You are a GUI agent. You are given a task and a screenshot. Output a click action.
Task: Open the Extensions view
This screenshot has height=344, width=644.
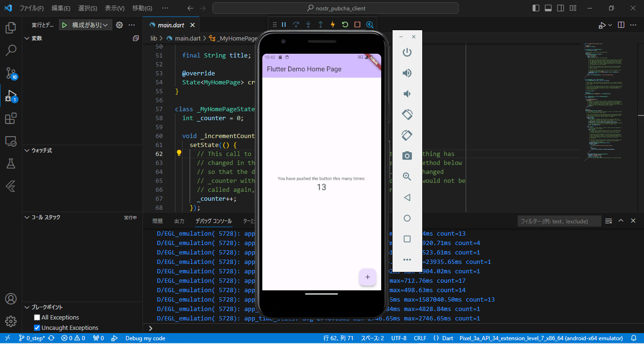click(11, 118)
